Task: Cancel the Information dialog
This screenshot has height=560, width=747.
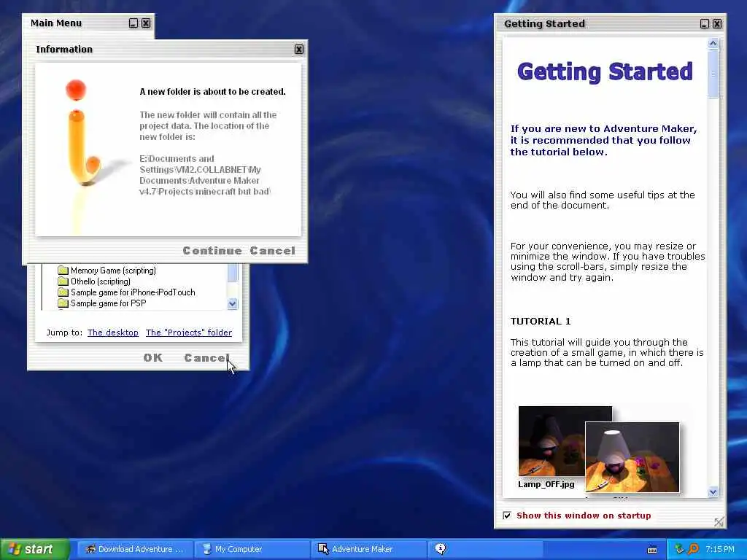Action: [x=273, y=251]
